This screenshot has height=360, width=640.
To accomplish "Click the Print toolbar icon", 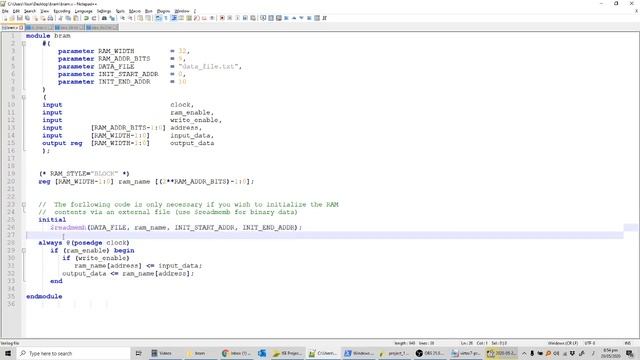I will click(x=50, y=18).
